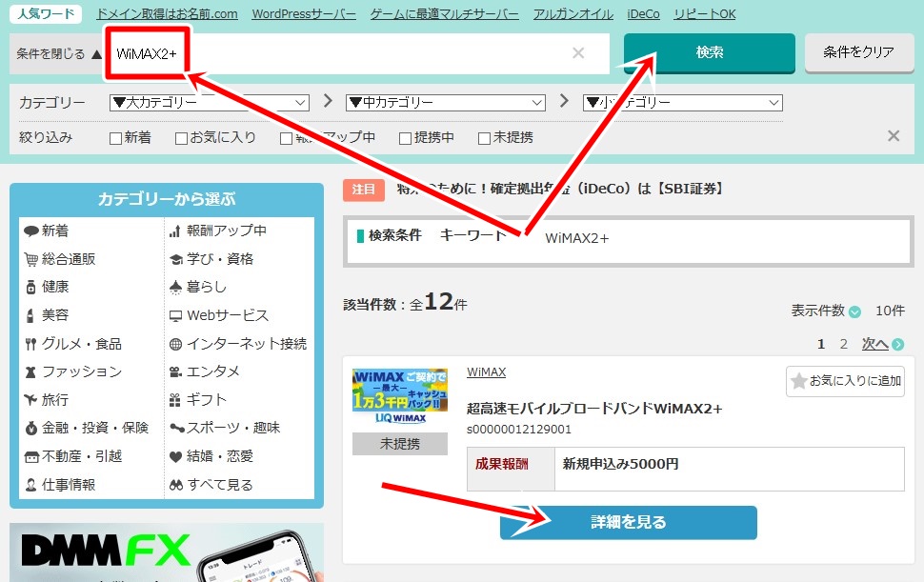This screenshot has height=582, width=924.
Task: Open the 大カテゴリー dropdown
Action: (x=210, y=103)
